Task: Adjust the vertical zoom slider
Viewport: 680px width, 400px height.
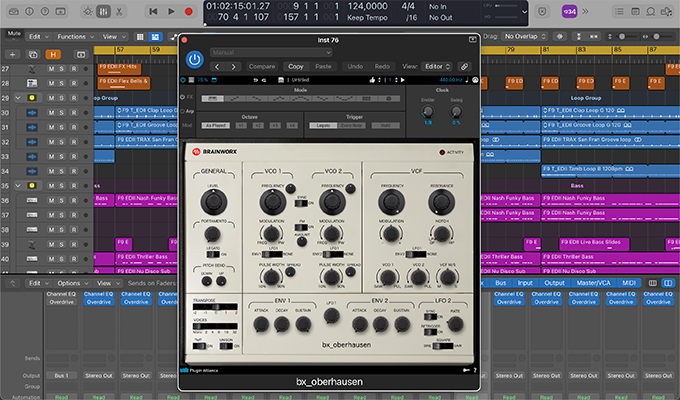Action: pos(622,37)
